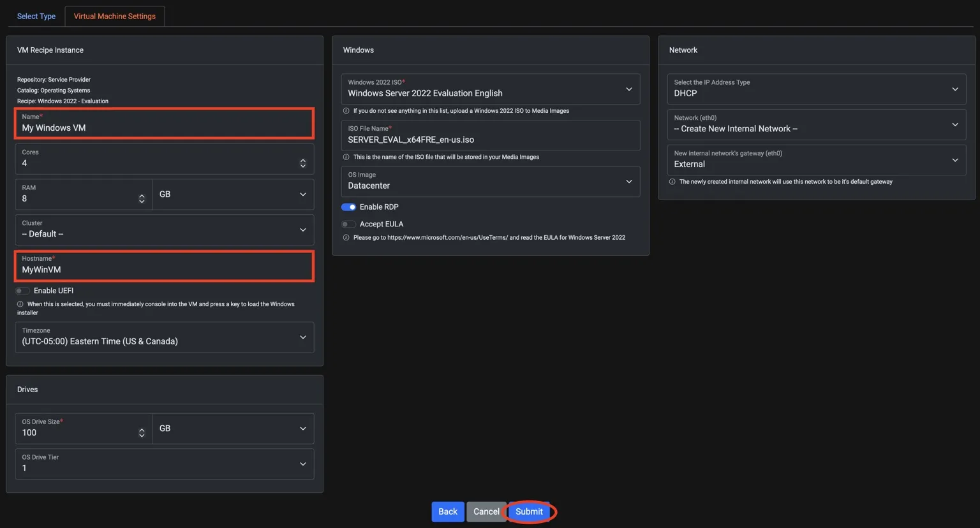
Task: Turn on the Accept EULA switch
Action: pyautogui.click(x=348, y=224)
